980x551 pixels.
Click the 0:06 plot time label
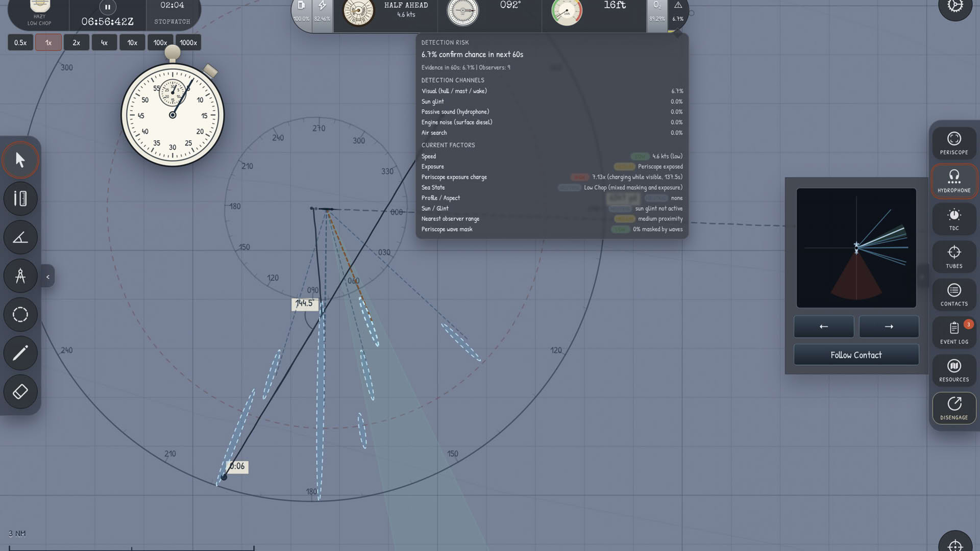coord(237,466)
